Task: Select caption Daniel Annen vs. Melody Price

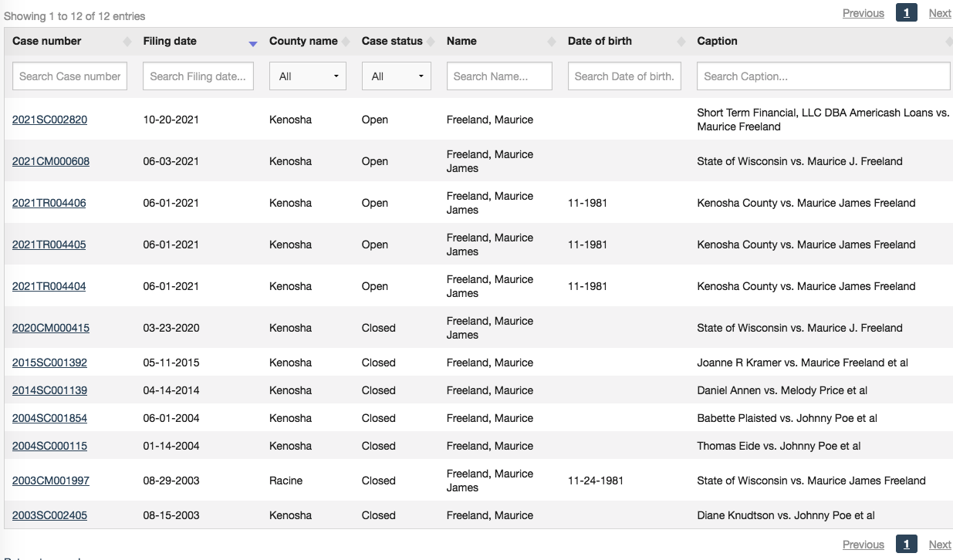Action: tap(782, 390)
